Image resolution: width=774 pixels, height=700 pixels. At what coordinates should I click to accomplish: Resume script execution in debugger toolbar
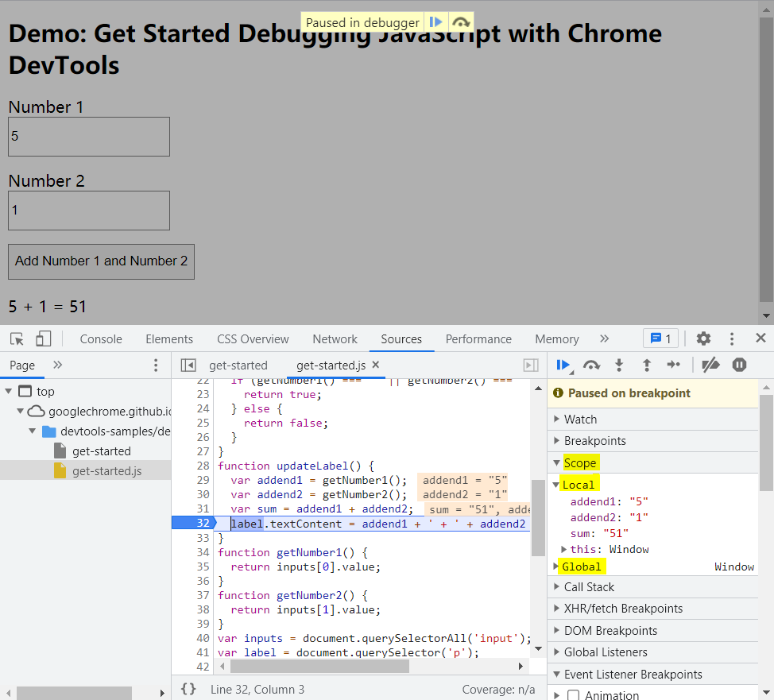[x=563, y=365]
